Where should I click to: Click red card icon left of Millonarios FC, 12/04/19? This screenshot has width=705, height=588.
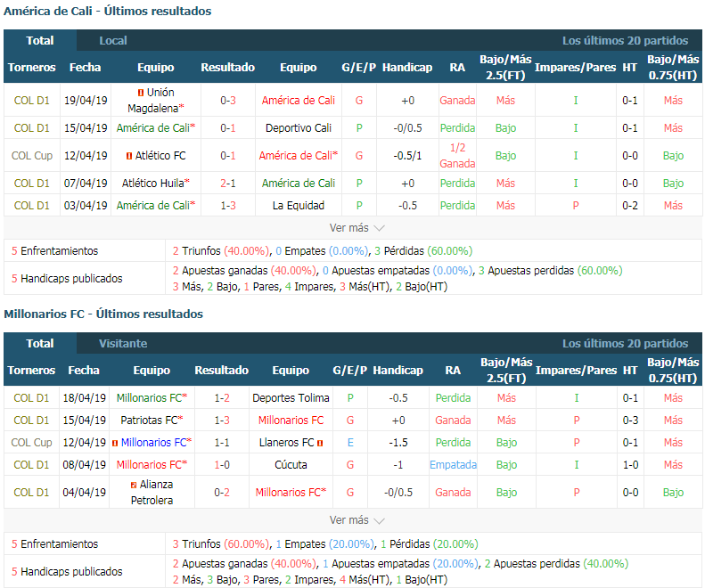[115, 444]
